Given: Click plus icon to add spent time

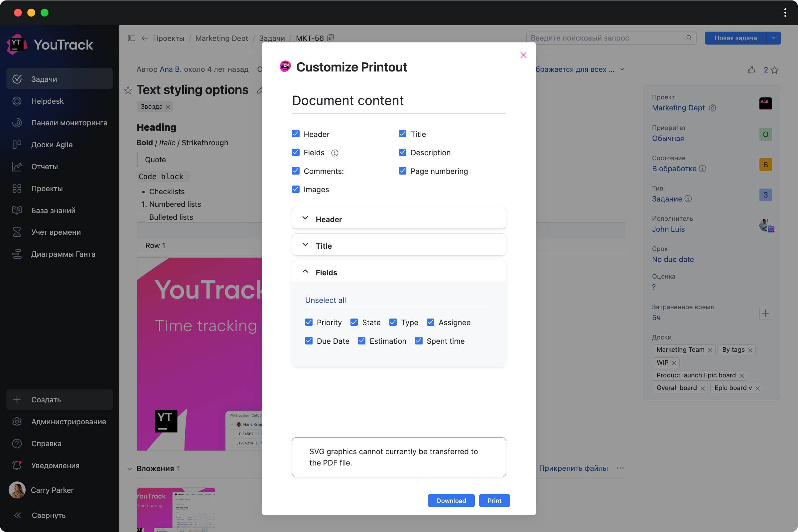Looking at the screenshot, I should [765, 313].
